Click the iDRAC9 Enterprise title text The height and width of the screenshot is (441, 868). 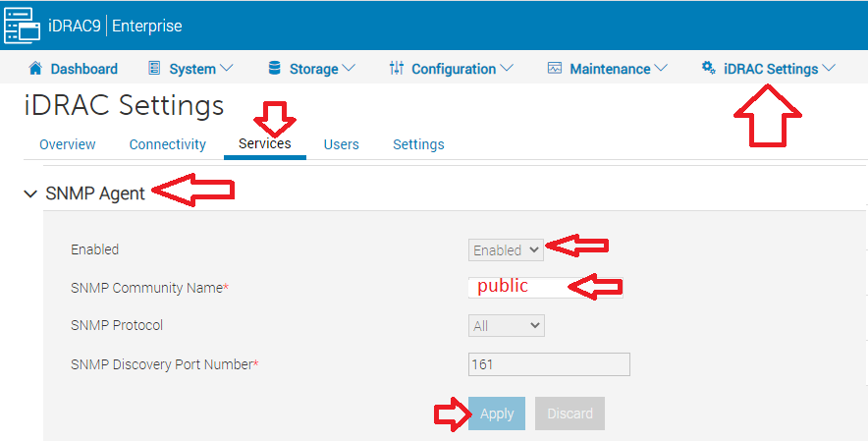pos(115,27)
